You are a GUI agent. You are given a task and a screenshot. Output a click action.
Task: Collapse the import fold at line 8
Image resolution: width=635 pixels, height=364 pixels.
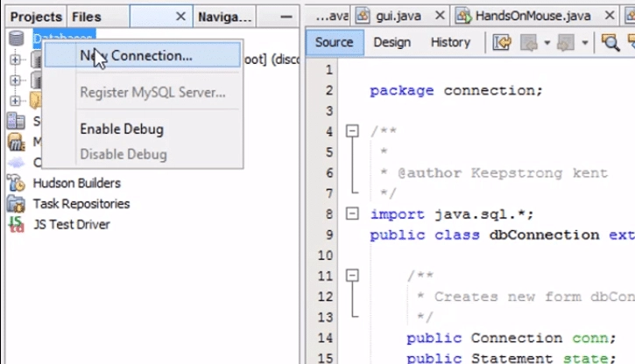[x=352, y=213]
